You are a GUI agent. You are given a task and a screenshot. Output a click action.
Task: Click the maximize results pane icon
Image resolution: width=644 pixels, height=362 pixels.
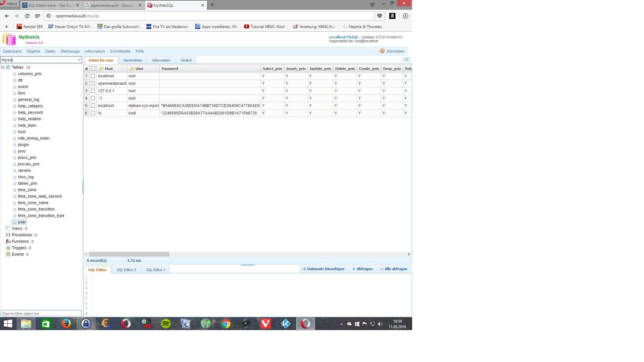(x=406, y=60)
